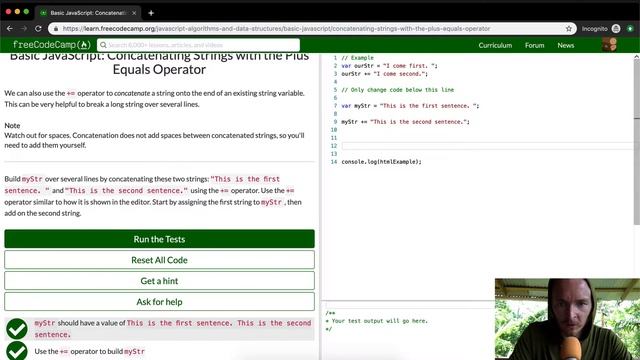This screenshot has height=360, width=640.
Task: Click 'Your test output will go here' text
Action: coord(380,321)
